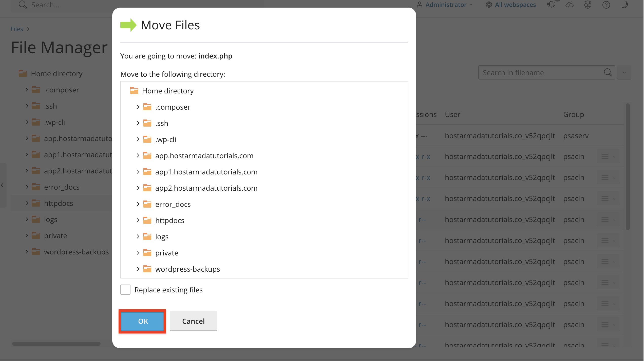The height and width of the screenshot is (361, 644).
Task: Choose app1.hostarmadatutorials.com as destination folder
Action: (206, 172)
